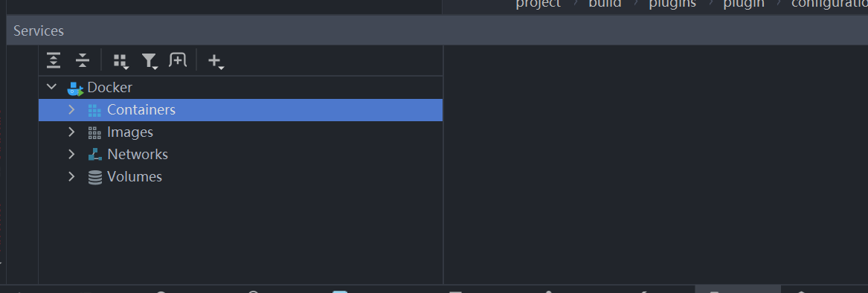This screenshot has height=293, width=868.
Task: Click the Add Service plus icon
Action: click(216, 61)
